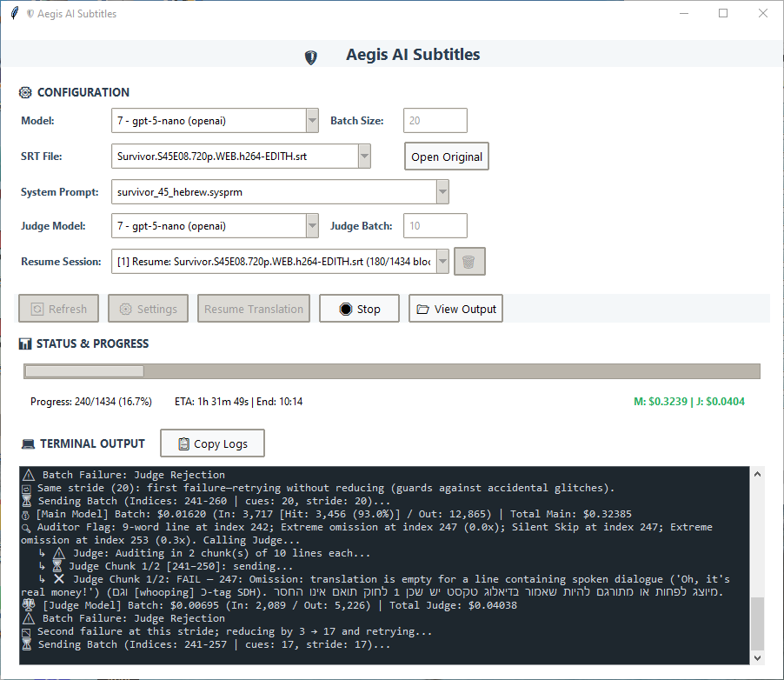Click the terminal scrollbar up arrow
The width and height of the screenshot is (784, 680).
click(757, 475)
